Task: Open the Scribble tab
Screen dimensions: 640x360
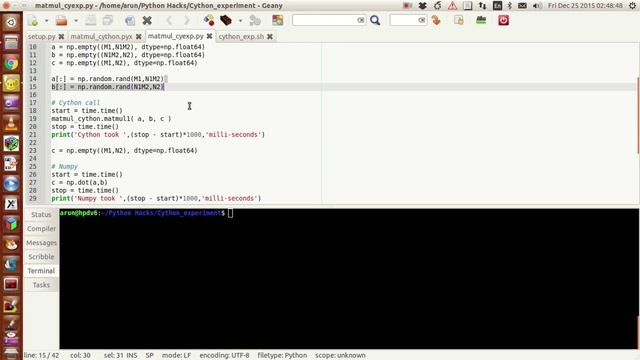Action: tap(41, 257)
